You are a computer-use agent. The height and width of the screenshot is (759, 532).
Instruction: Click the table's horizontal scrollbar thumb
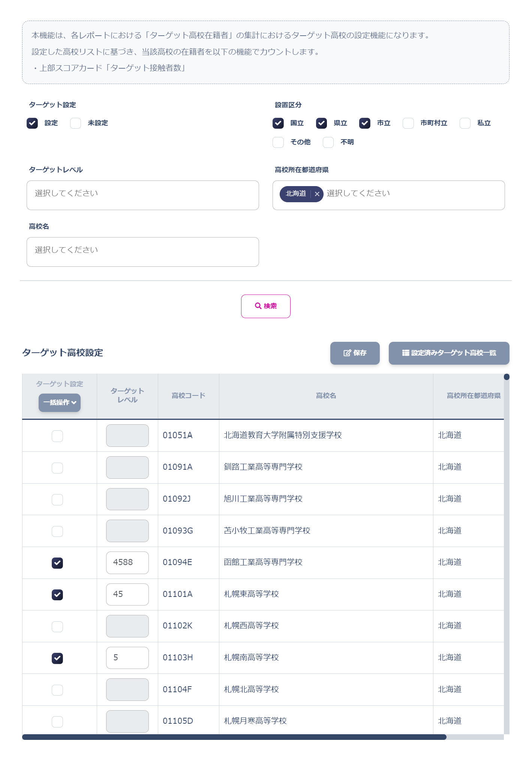point(234,737)
